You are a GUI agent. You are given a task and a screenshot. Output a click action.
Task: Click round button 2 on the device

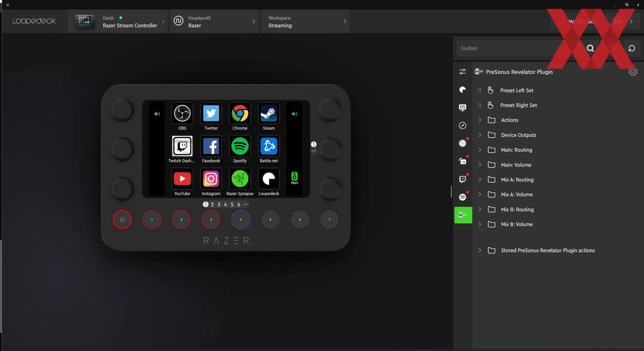(x=181, y=219)
